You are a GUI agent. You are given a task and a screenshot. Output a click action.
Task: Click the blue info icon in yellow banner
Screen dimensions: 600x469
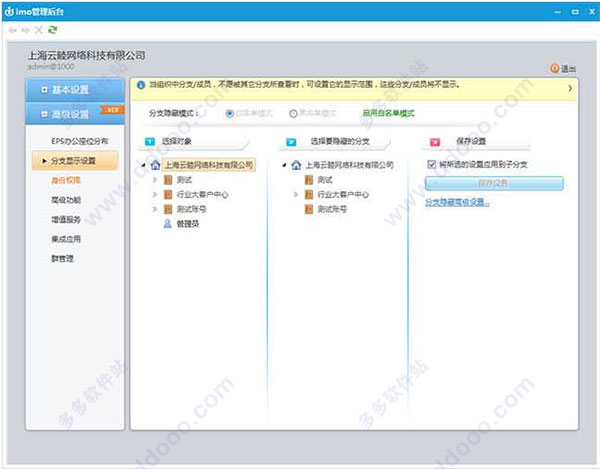click(141, 85)
